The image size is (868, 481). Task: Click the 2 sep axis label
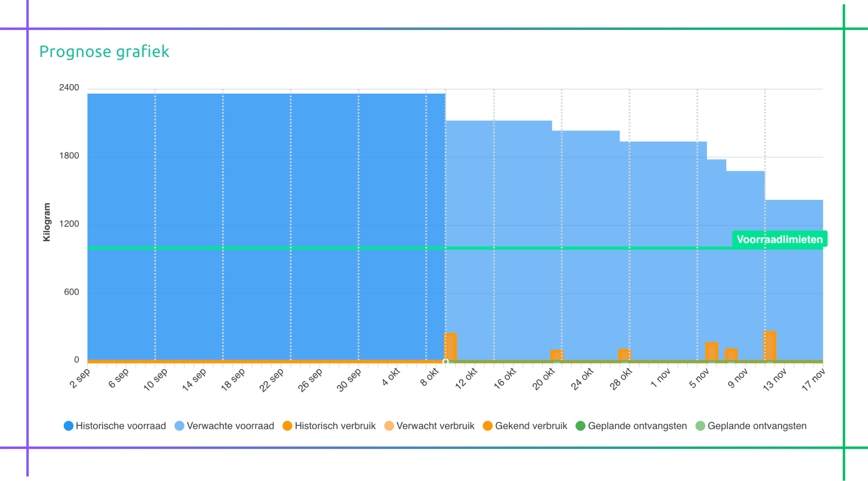[80, 378]
